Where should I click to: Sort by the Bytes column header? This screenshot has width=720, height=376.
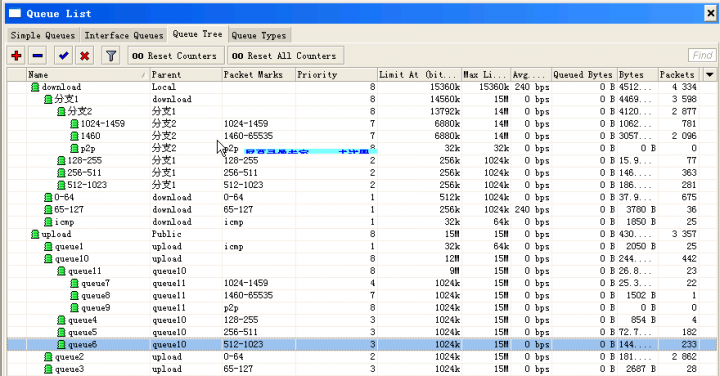click(x=637, y=74)
